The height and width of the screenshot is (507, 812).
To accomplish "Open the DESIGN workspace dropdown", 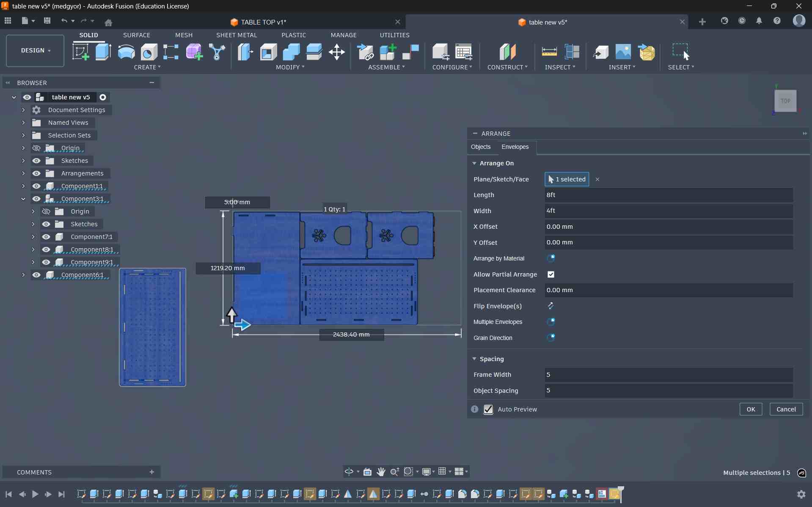I will [x=35, y=51].
